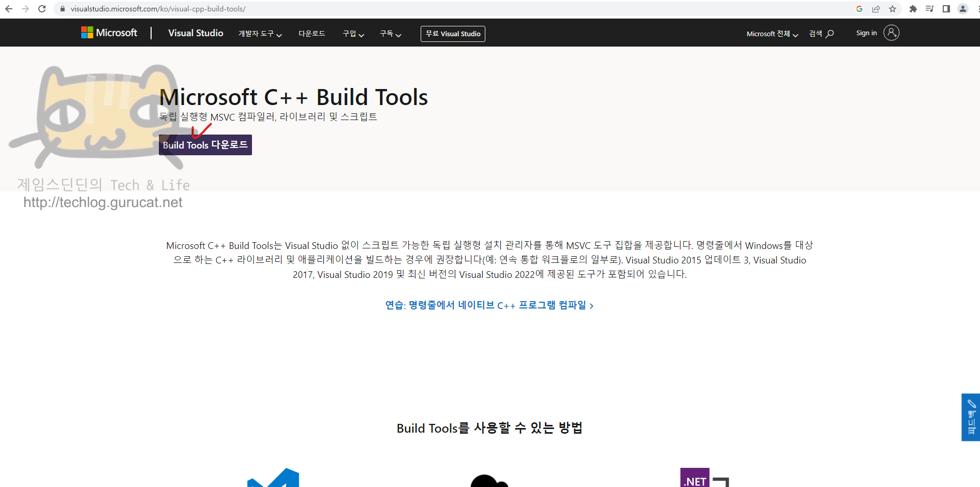Screen dimensions: 980x487
Task: Open the Google icon in address bar
Action: 859,9
